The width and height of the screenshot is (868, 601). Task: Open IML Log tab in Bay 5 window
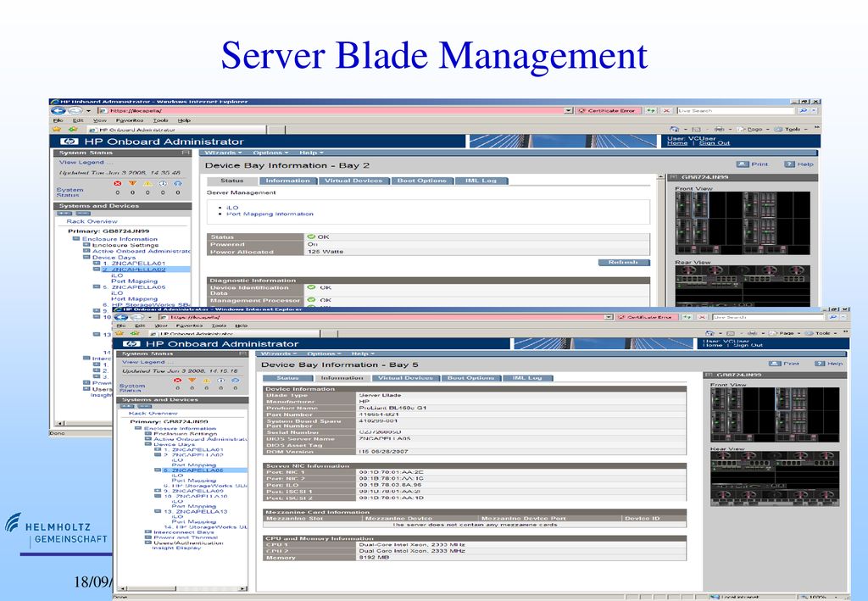527,378
